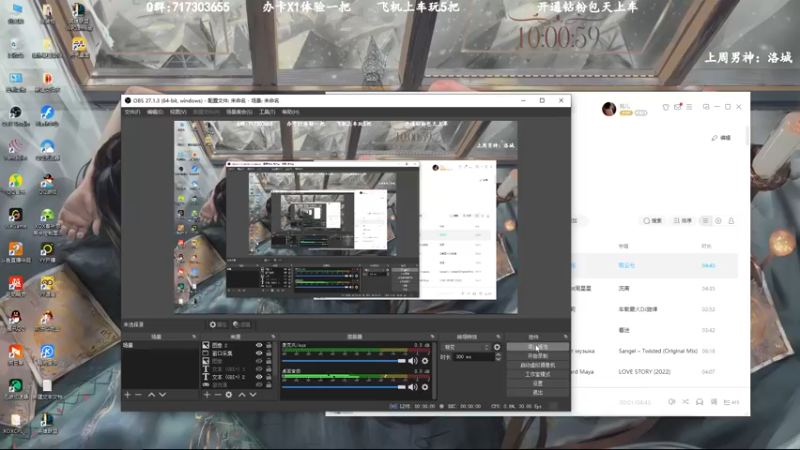Image resolution: width=800 pixels, height=450 pixels.
Task: Select song Sangel - Twisted (Original Mix)
Action: [x=658, y=351]
